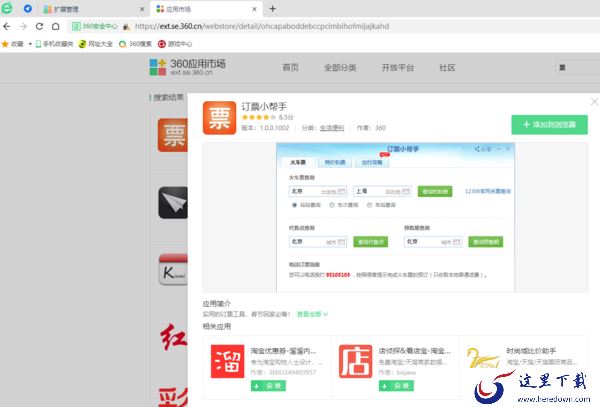Install the 淘宝优惠券 related app
The width and height of the screenshot is (600, 407).
(x=268, y=386)
